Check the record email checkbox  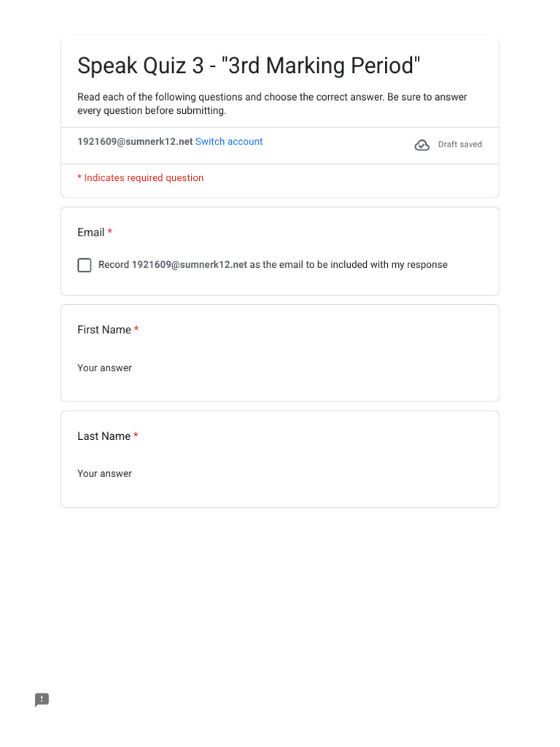coord(85,265)
